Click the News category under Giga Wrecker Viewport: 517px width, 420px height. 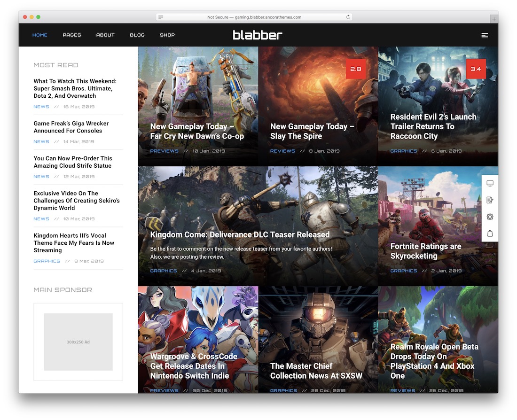(x=41, y=141)
